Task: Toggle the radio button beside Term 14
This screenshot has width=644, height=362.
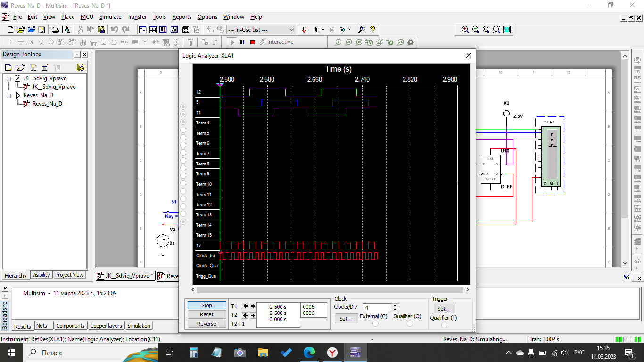Action: pos(183,222)
